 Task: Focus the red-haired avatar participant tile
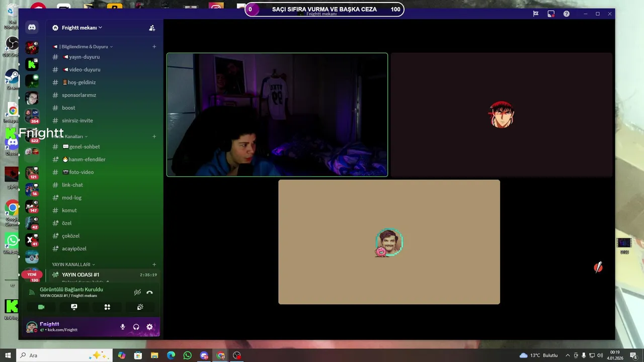502,115
